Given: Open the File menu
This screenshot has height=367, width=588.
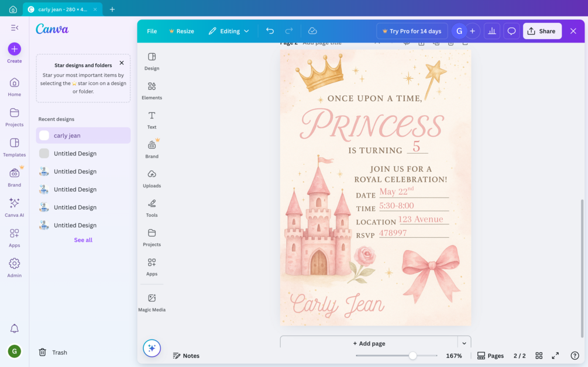Looking at the screenshot, I should coord(152,31).
